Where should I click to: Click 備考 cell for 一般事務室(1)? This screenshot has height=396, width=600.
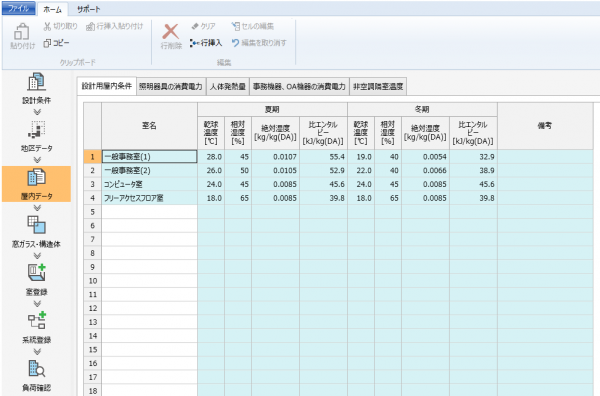click(545, 156)
